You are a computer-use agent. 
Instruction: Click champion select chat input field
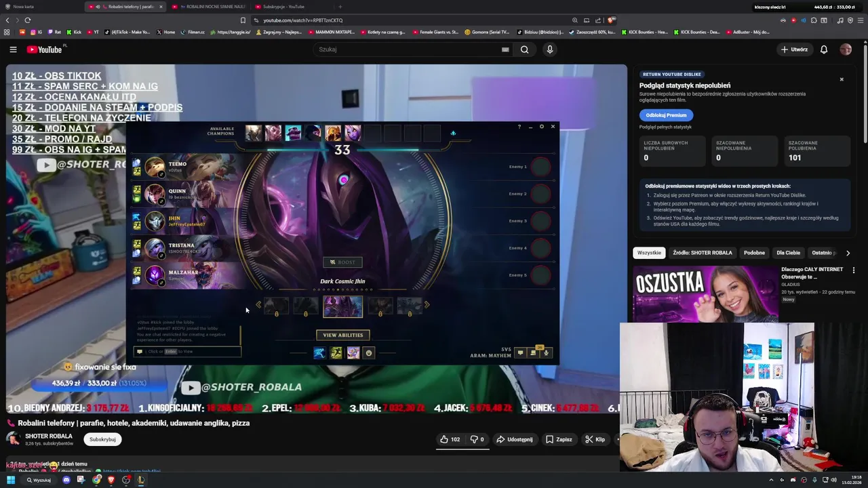point(188,351)
